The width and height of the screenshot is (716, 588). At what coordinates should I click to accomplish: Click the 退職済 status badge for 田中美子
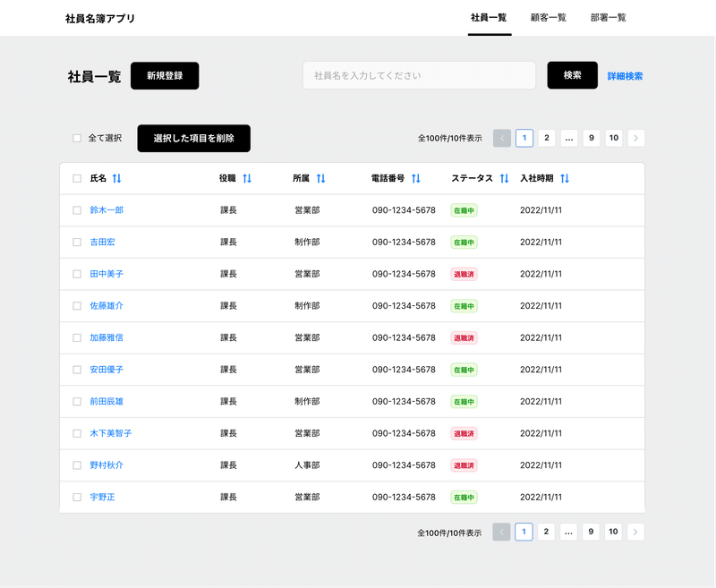pyautogui.click(x=464, y=275)
